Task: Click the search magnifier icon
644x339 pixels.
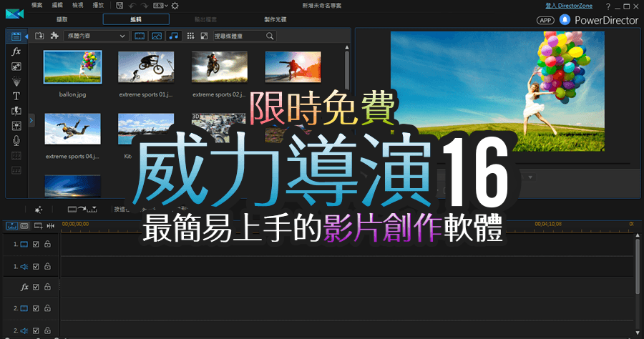Action: click(x=270, y=36)
